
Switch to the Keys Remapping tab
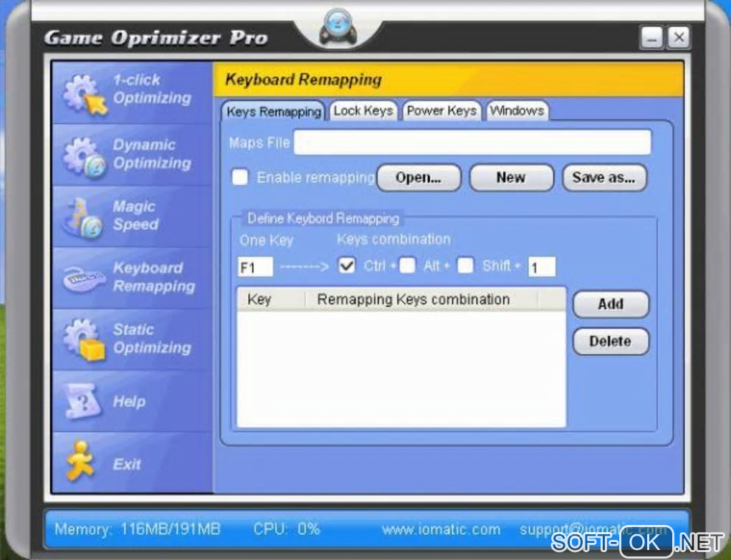[x=273, y=112]
